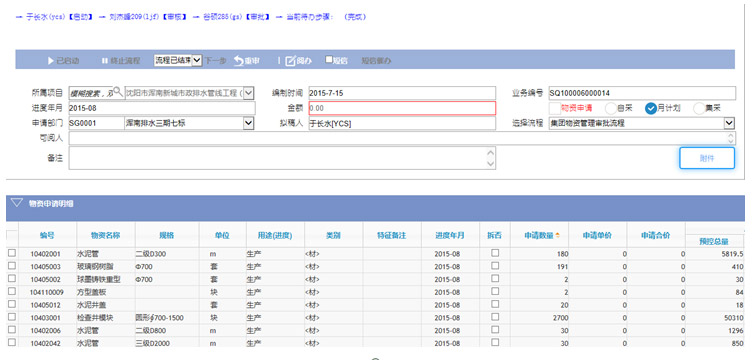Screen dimensions: 753x360
Task: Click the 类别 column header
Action: (333, 235)
